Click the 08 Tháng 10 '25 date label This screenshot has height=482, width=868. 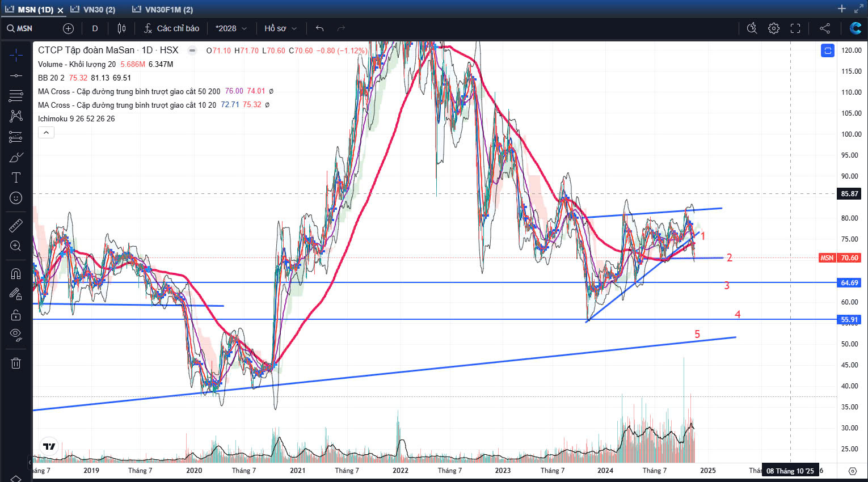point(790,471)
